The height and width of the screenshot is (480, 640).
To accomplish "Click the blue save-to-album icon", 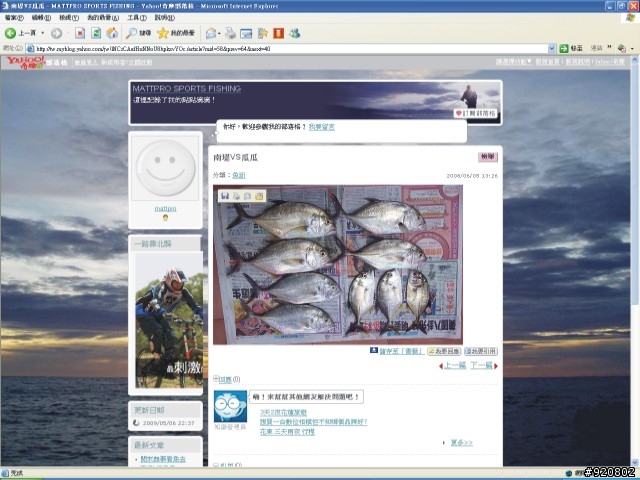I will pyautogui.click(x=374, y=350).
